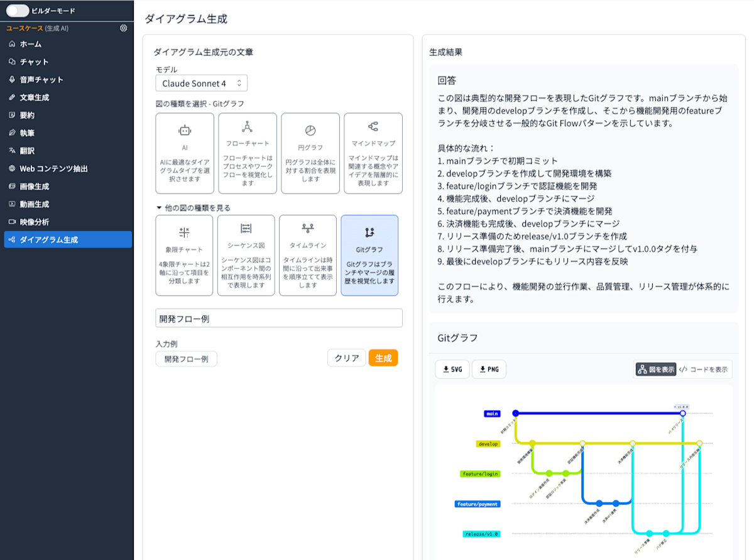Click the main branch label in graph
This screenshot has width=754, height=560.
click(x=492, y=414)
